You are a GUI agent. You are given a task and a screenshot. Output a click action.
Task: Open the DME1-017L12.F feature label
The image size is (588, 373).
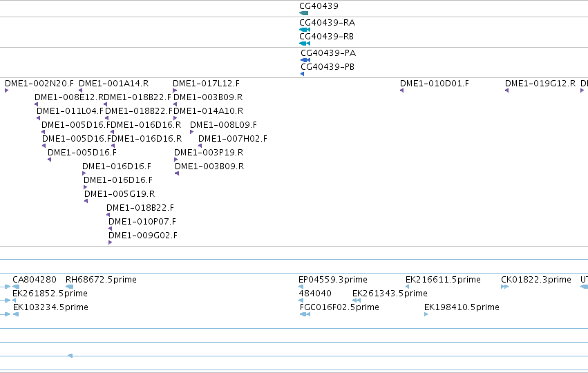(206, 83)
